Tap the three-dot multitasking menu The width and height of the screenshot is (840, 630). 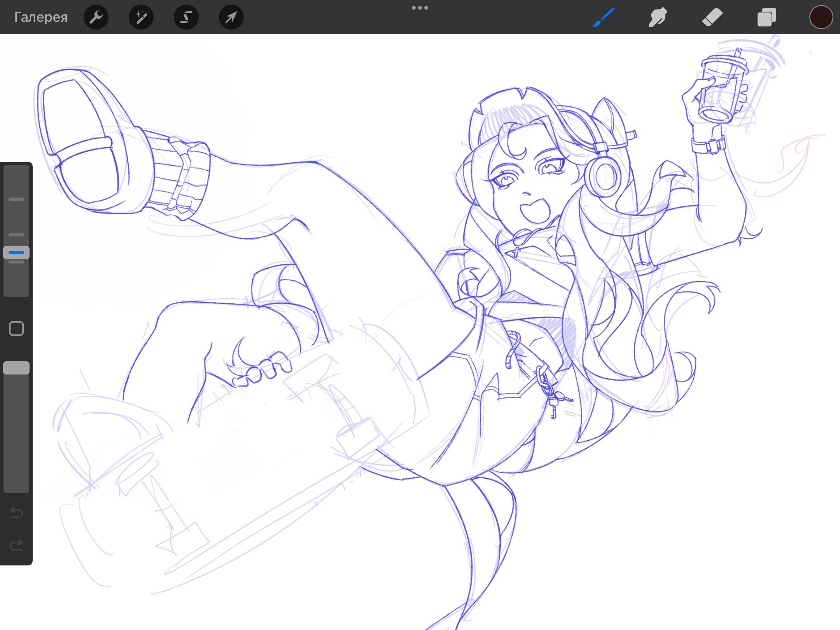420,8
